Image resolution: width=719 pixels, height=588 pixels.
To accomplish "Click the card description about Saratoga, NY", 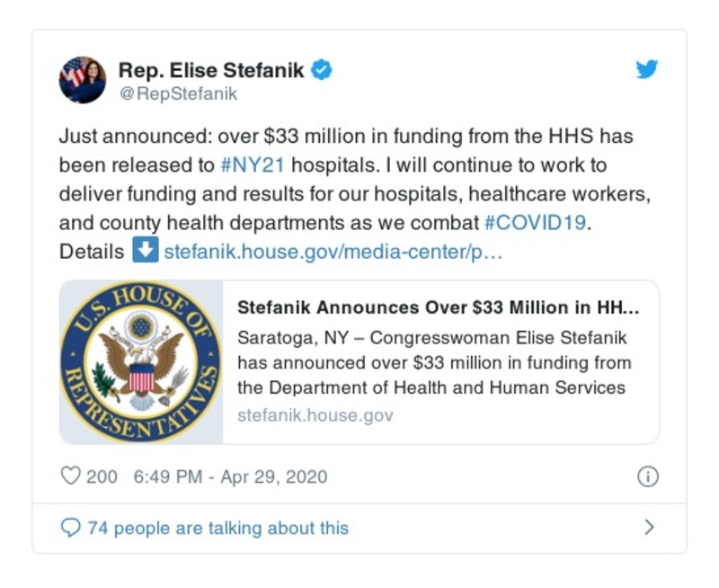I will pos(434,363).
